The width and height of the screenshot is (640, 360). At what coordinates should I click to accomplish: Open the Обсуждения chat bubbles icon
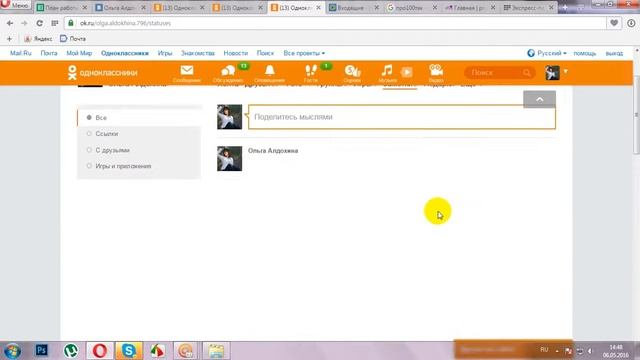tap(228, 71)
